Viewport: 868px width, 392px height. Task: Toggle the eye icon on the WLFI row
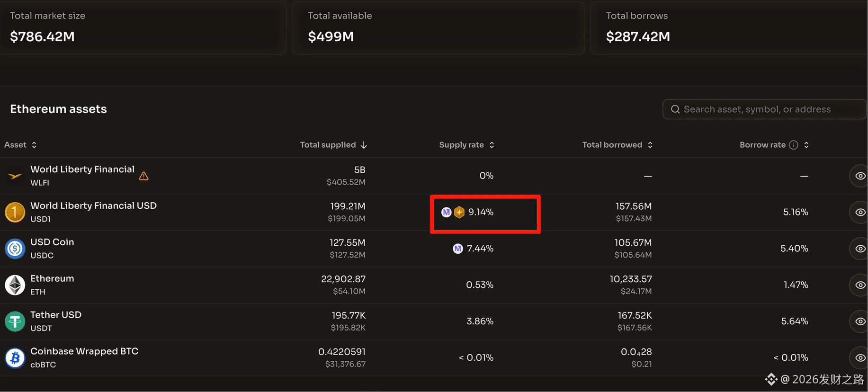pos(860,176)
